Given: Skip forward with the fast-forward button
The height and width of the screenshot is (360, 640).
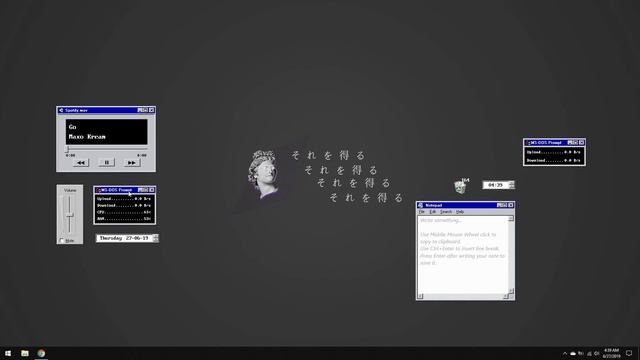Looking at the screenshot, I should (132, 162).
